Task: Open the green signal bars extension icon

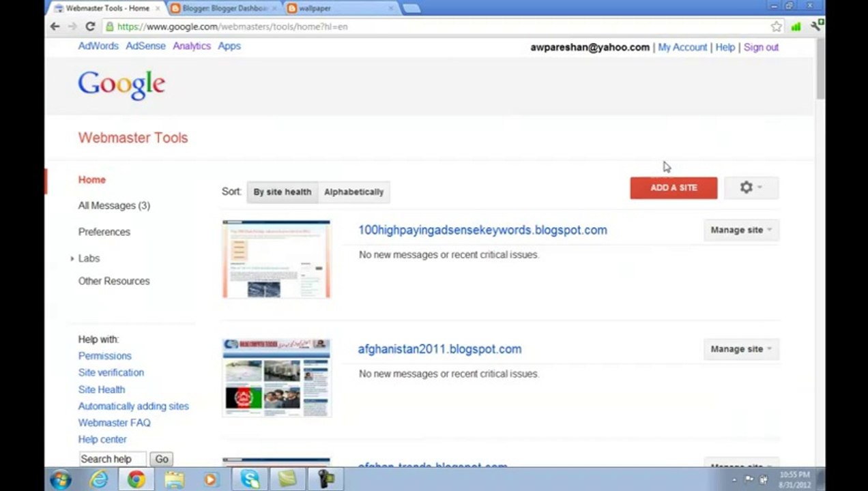Action: click(x=796, y=27)
